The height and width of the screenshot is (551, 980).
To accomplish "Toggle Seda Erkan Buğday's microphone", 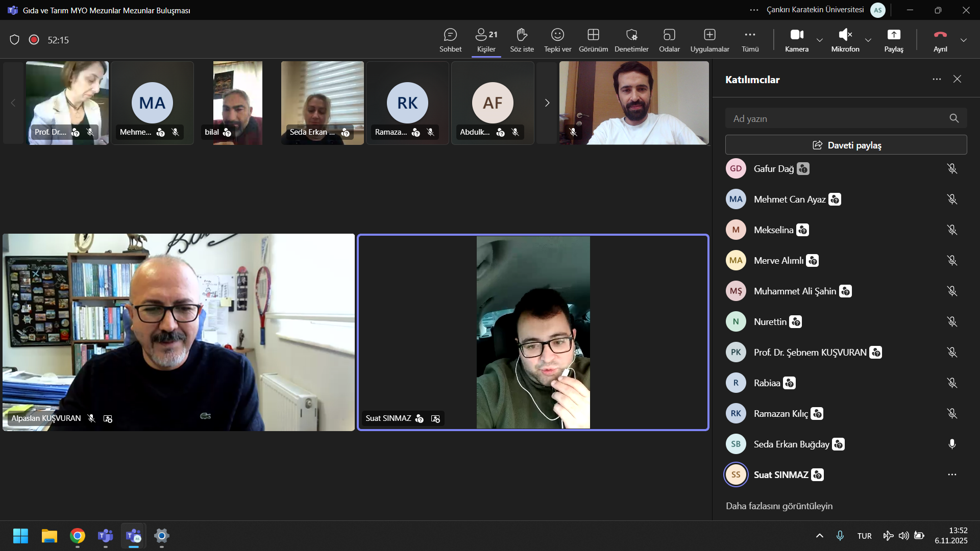I will [x=952, y=444].
